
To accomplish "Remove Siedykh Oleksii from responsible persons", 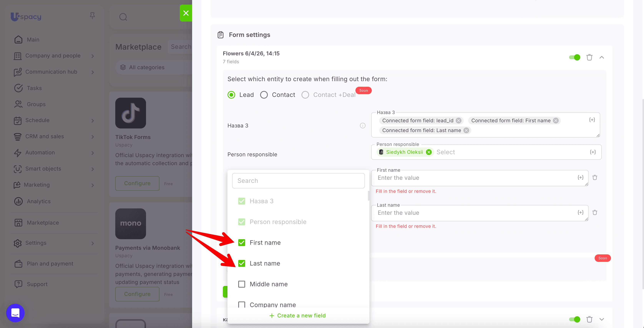I will 429,152.
